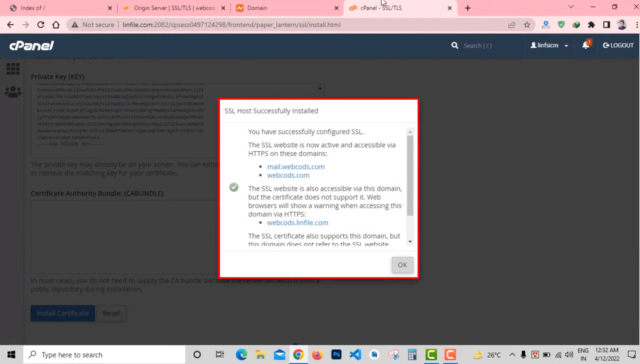The image size is (640, 364).
Task: Click inside the Certificate Authority Bundle textarea
Action: coord(125,237)
